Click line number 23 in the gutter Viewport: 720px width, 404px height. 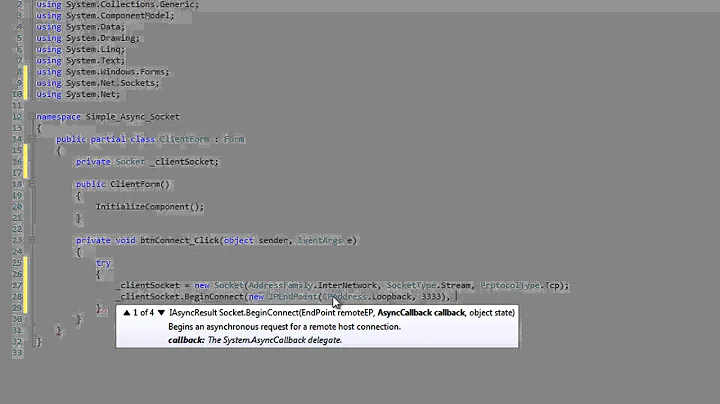(17, 240)
